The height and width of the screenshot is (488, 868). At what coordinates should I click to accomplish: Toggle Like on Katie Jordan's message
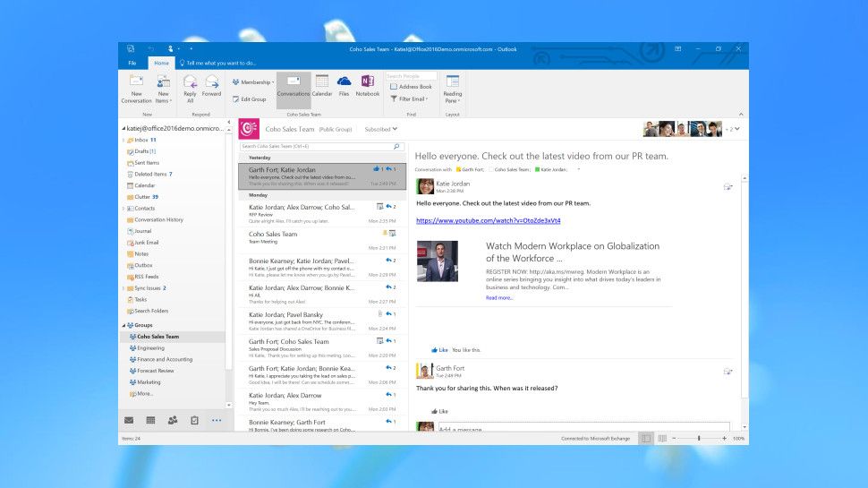tap(439, 350)
